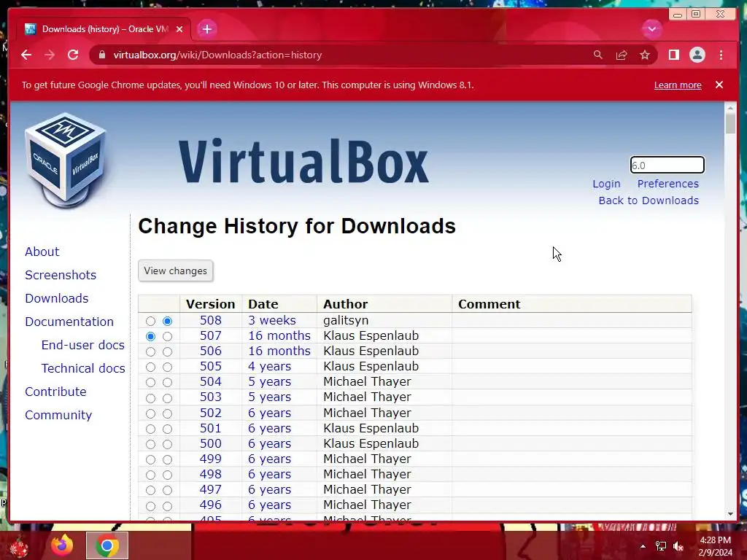Click the share page icon
This screenshot has width=747, height=560.
(622, 55)
